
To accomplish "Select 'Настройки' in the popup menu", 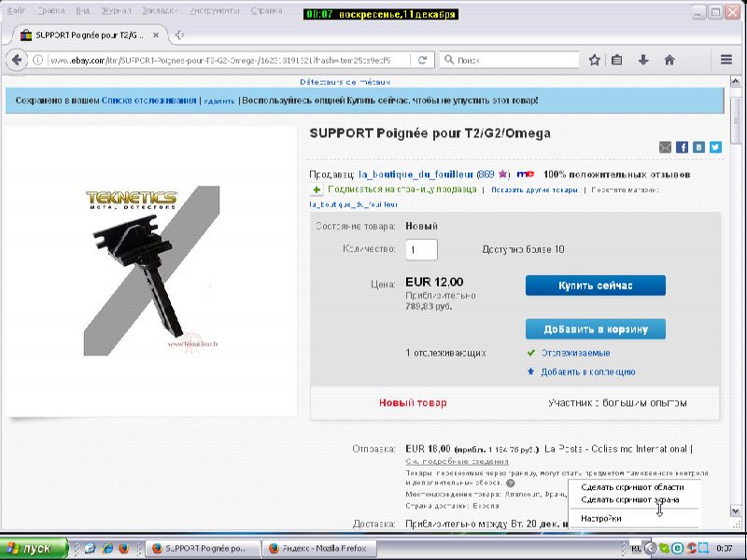I will 600,518.
